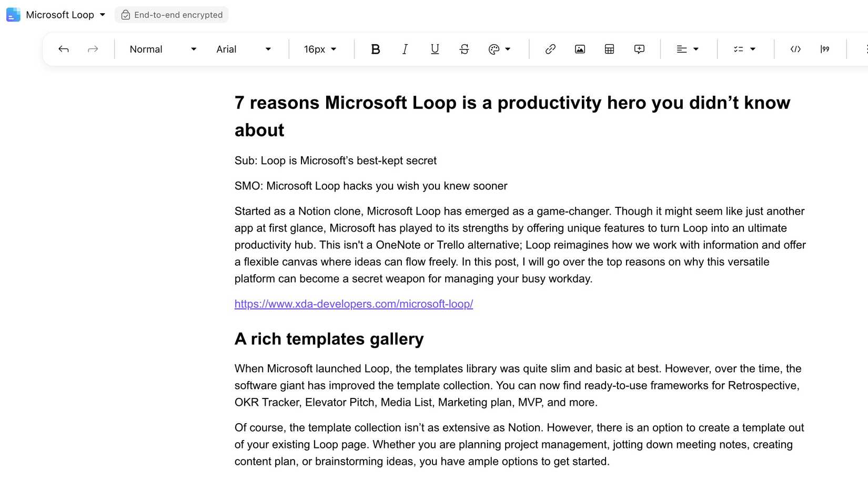Insert a block quote with quote icon
Viewport: 868px width, 479px height.
click(825, 49)
